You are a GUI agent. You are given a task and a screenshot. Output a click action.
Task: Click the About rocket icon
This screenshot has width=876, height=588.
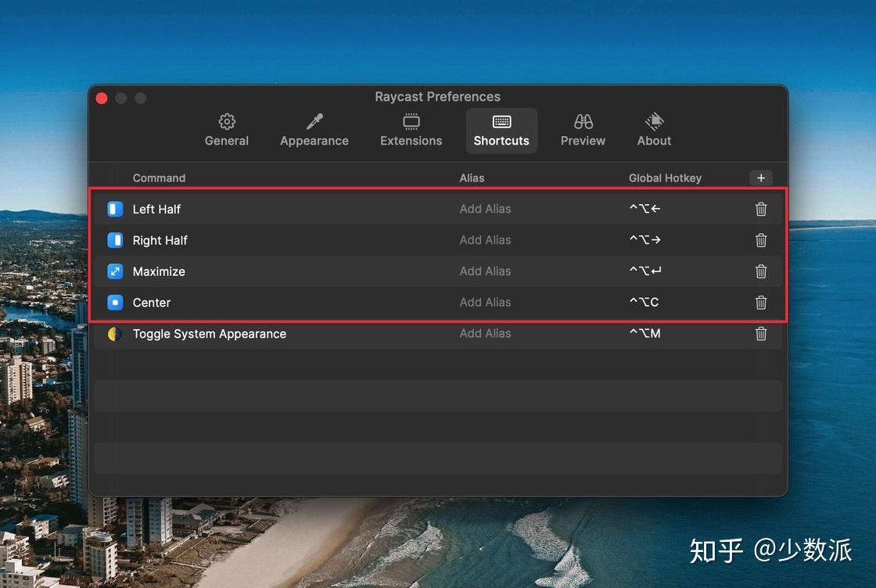654,122
